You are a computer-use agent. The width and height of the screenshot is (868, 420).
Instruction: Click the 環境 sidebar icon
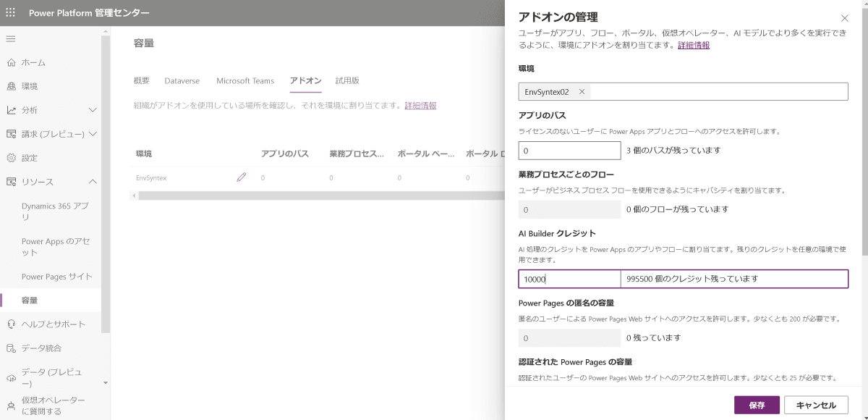(11, 86)
